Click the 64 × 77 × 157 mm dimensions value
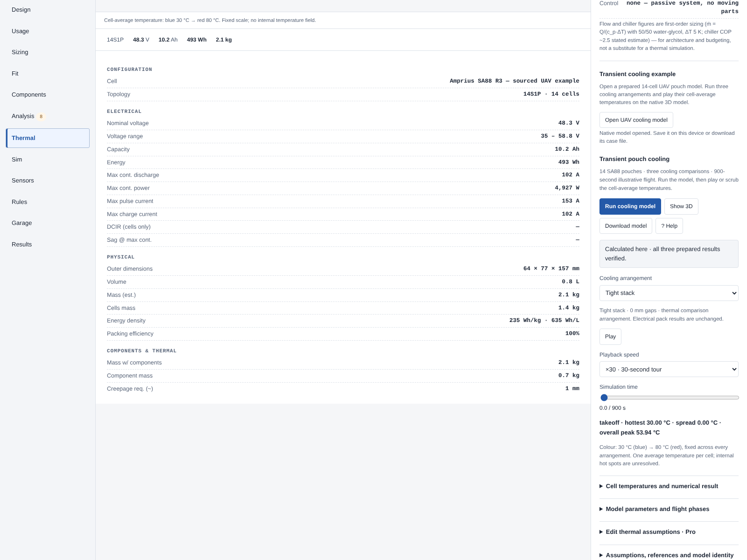 point(551,269)
